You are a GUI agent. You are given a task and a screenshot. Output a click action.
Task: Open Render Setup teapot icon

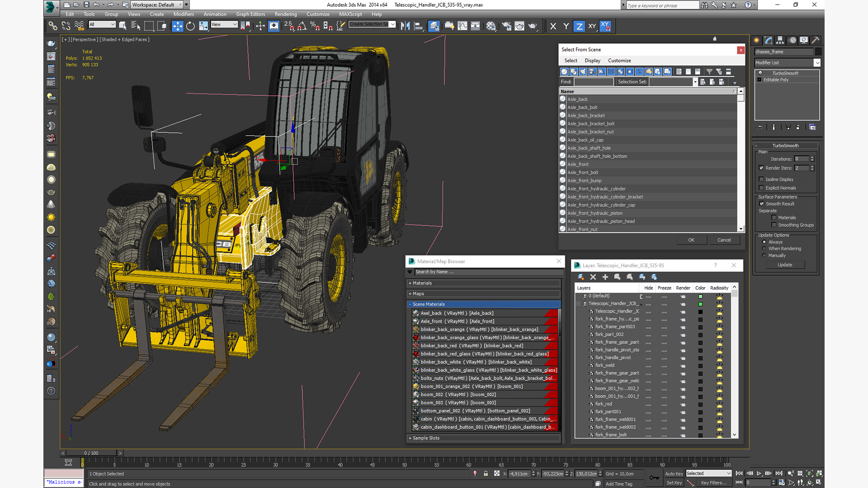(506, 26)
